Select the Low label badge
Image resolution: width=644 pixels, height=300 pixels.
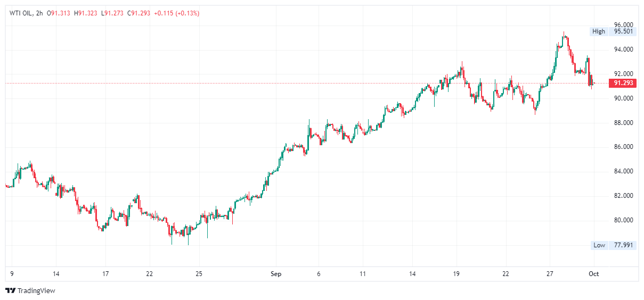(x=599, y=245)
